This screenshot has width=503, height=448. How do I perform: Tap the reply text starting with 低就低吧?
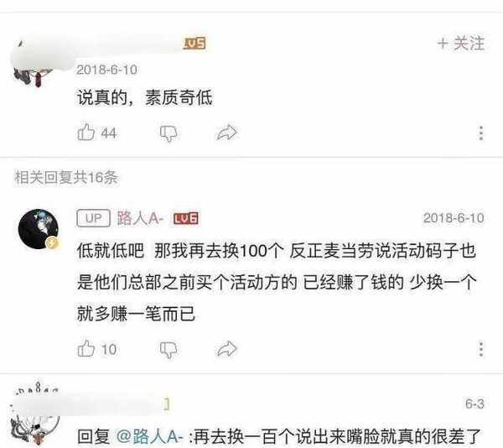[x=277, y=282]
